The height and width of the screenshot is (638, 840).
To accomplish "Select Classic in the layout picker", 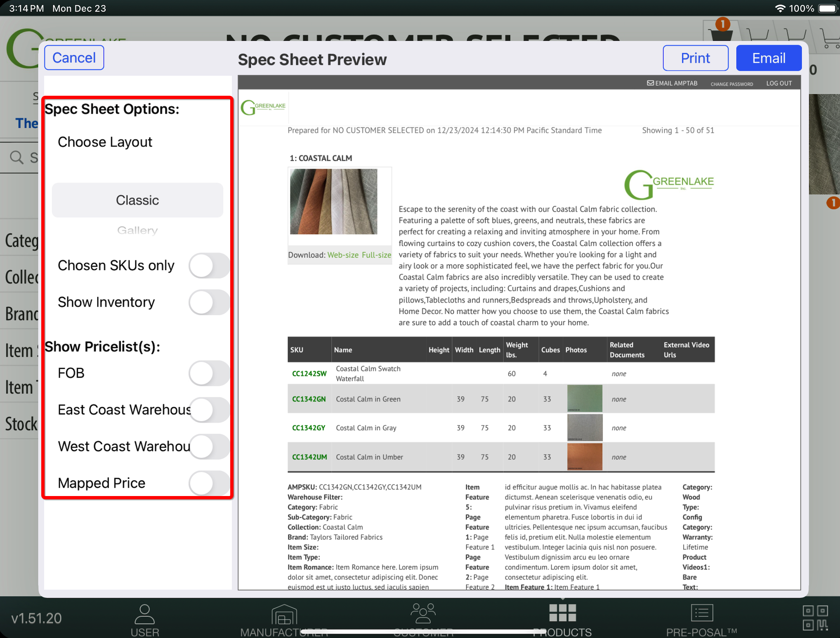I will [x=137, y=200].
